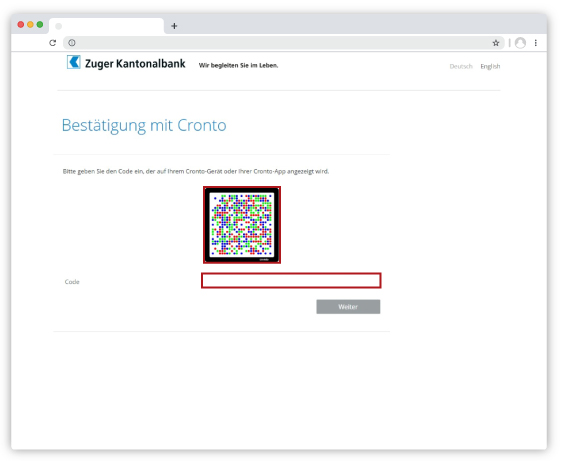Bookmark page with the star icon
574x461 pixels.
click(x=496, y=43)
